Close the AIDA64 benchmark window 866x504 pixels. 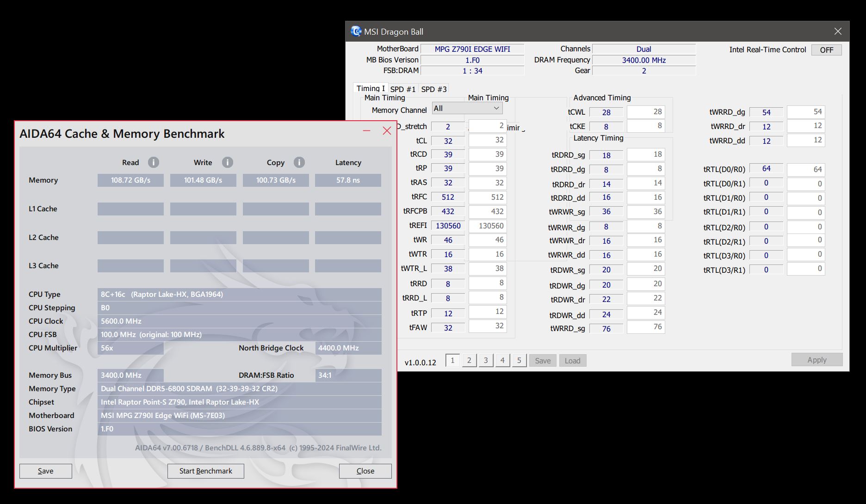(387, 131)
